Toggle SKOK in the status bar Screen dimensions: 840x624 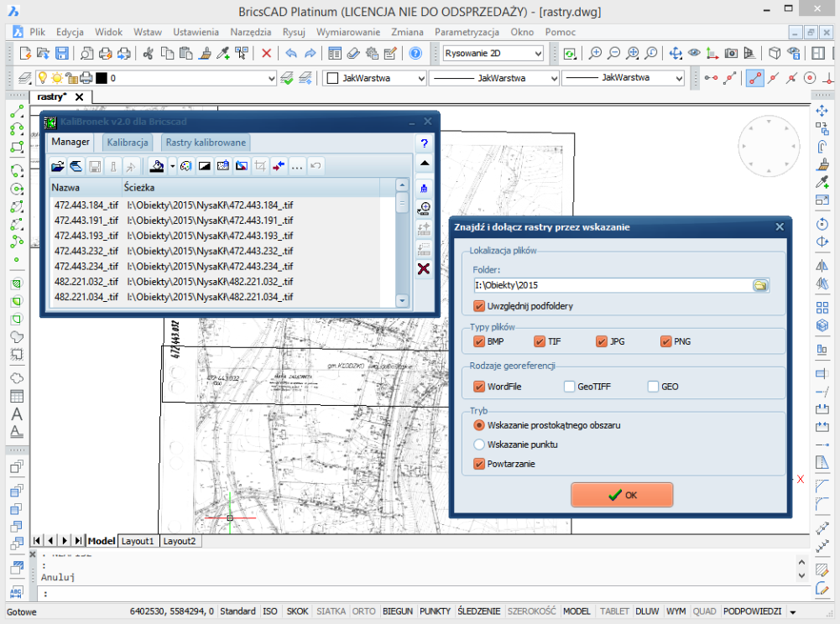pyautogui.click(x=297, y=611)
